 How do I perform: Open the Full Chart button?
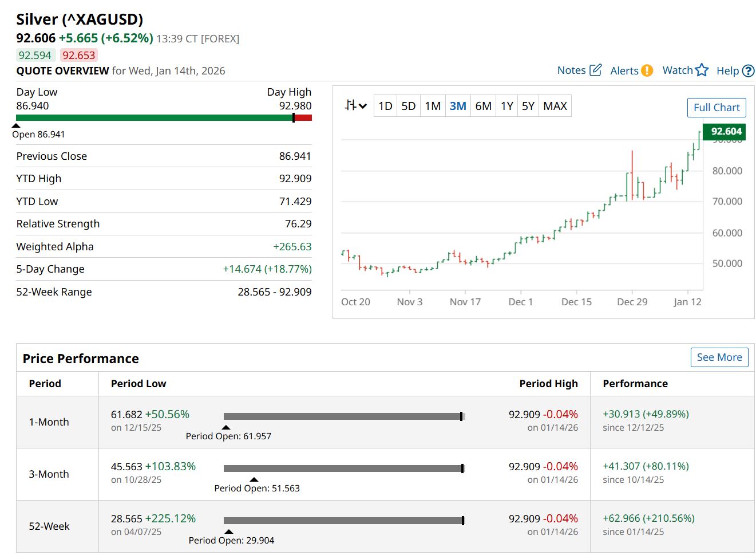(717, 108)
